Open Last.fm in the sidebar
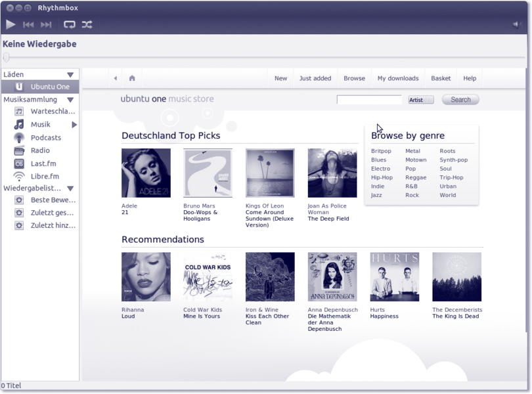The width and height of the screenshot is (532, 394). pos(43,164)
